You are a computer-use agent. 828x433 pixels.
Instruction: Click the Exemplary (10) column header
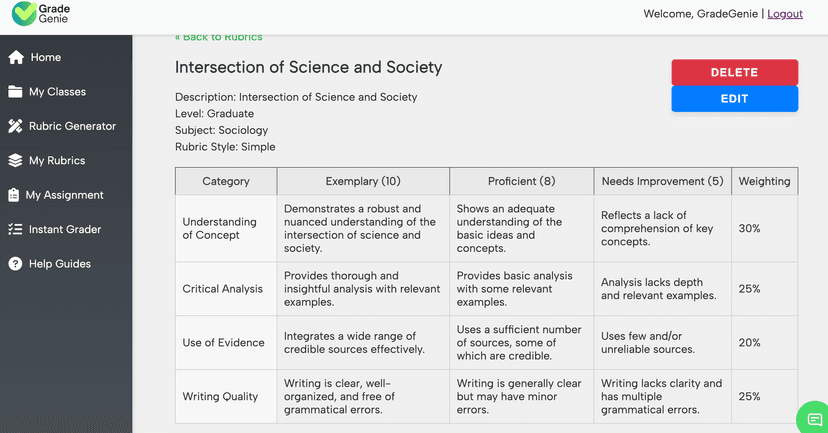coord(363,181)
